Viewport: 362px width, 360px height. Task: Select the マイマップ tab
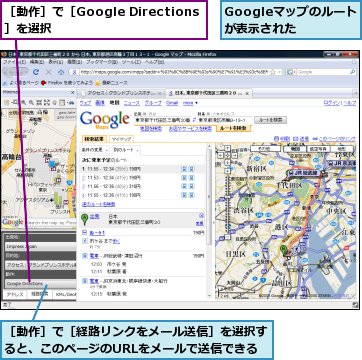[122, 139]
